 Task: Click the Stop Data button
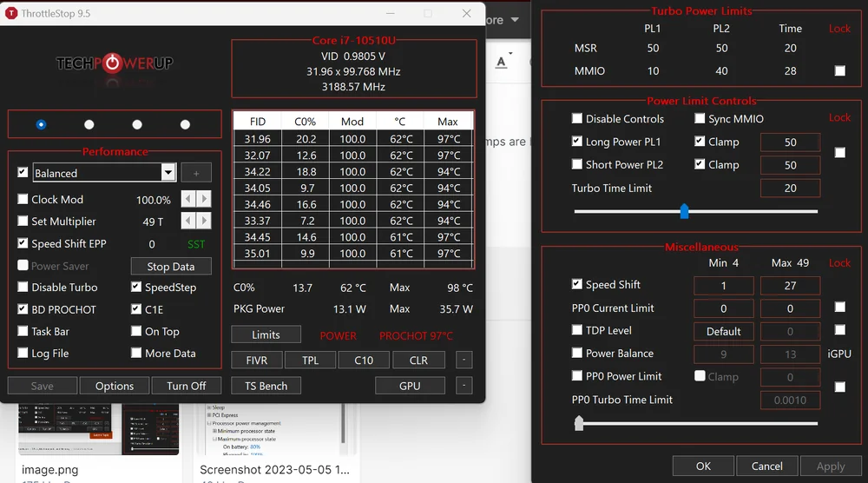pyautogui.click(x=171, y=267)
